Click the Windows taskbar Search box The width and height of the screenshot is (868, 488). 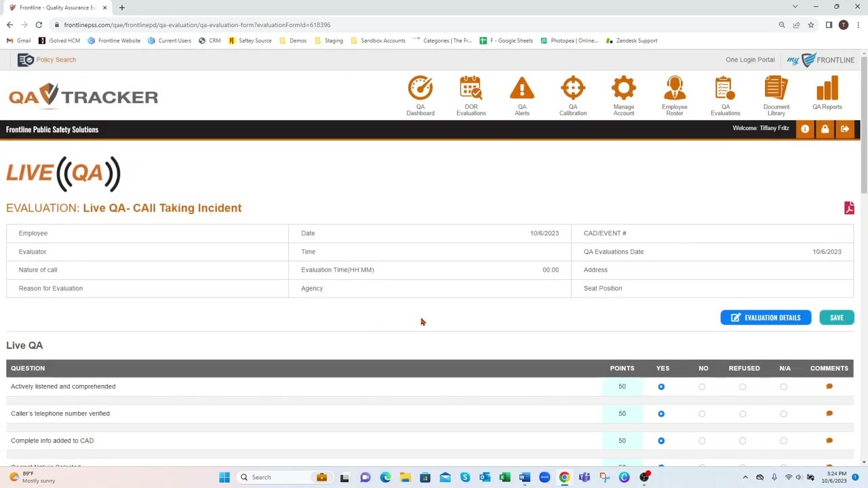pyautogui.click(x=284, y=477)
